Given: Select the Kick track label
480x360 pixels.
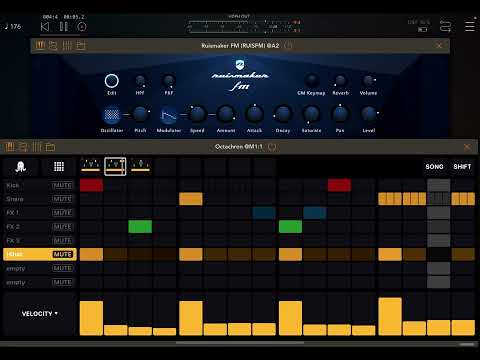Looking at the screenshot, I should 13,185.
